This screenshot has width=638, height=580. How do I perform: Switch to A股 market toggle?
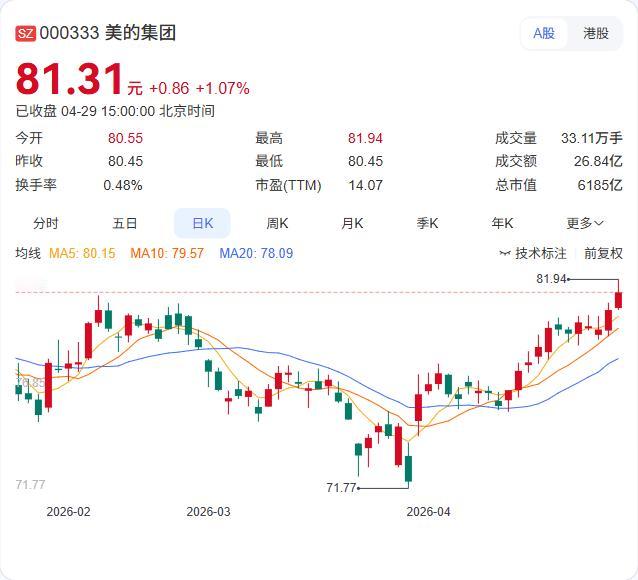[544, 33]
